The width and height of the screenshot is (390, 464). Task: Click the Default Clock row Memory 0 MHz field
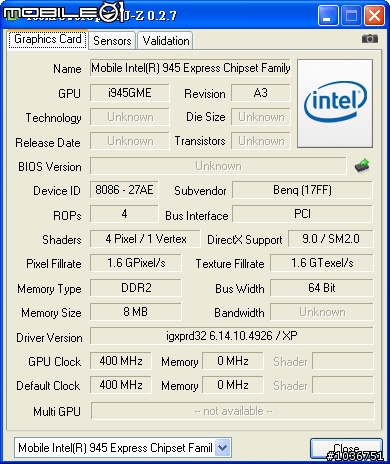click(x=233, y=385)
